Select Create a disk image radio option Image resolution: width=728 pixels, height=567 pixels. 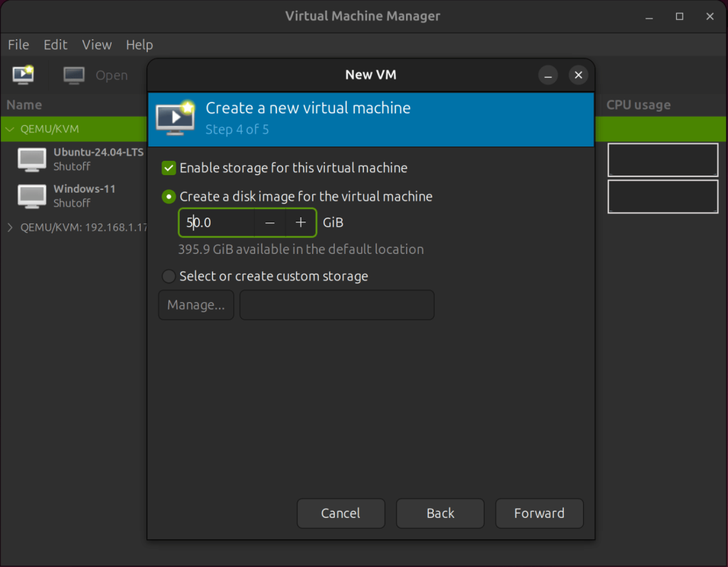pyautogui.click(x=169, y=196)
